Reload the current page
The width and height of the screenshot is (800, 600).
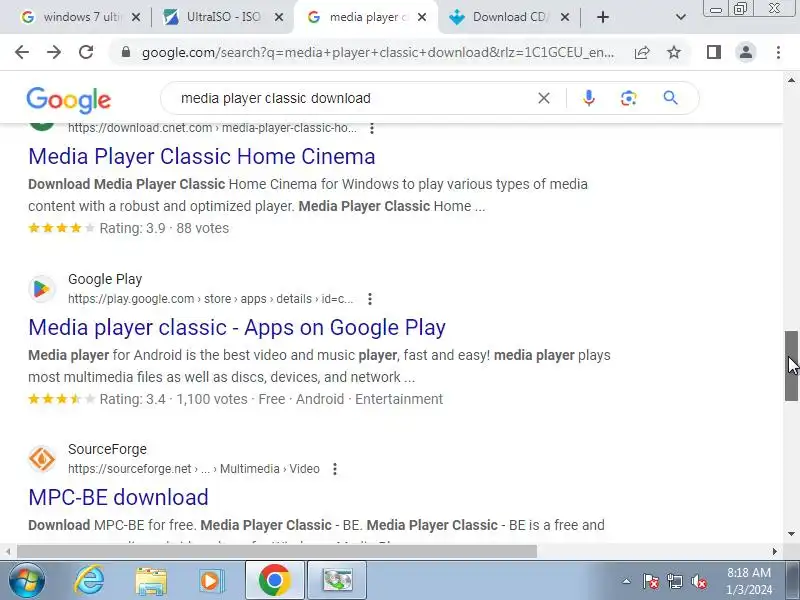(86, 52)
